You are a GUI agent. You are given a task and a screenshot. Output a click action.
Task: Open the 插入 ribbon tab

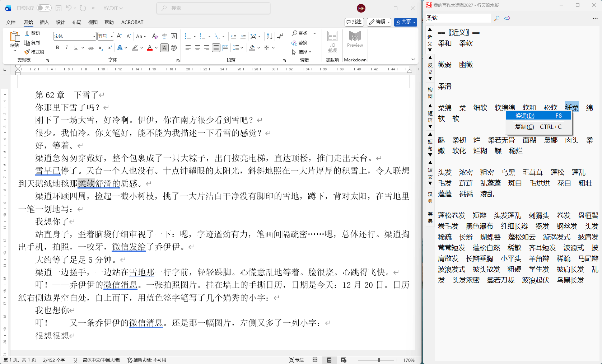pyautogui.click(x=44, y=22)
